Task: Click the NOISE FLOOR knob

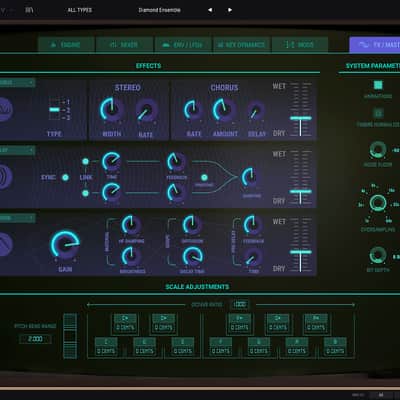Action: point(378,150)
